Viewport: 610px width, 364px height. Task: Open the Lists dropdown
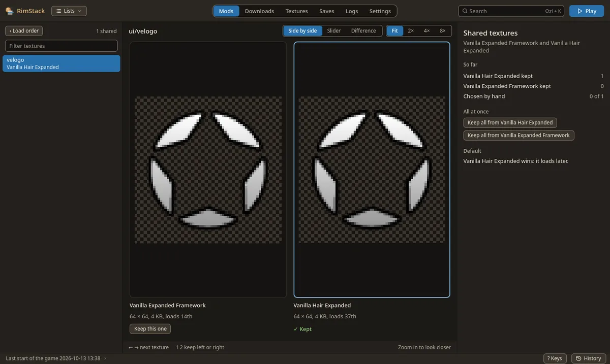pos(69,11)
